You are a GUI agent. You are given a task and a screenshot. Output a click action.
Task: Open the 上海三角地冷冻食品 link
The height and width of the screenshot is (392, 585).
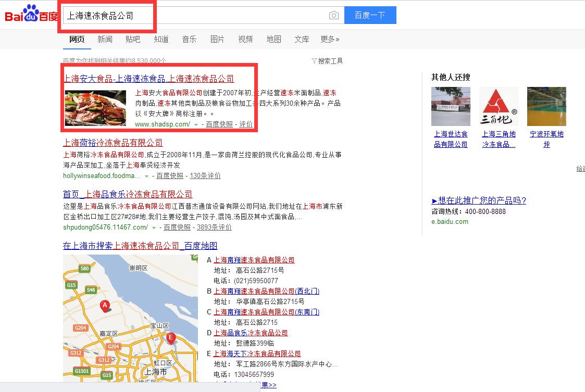pyautogui.click(x=499, y=139)
